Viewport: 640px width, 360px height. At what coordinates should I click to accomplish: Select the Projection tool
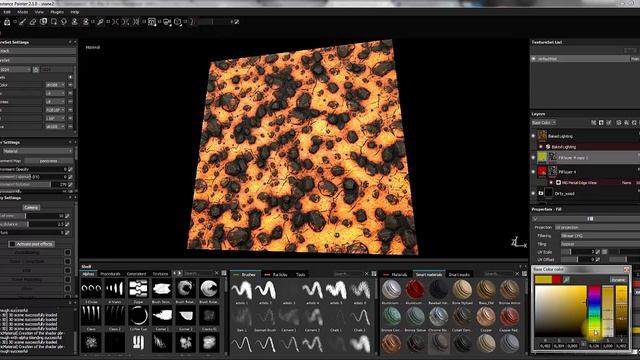[x=43, y=22]
